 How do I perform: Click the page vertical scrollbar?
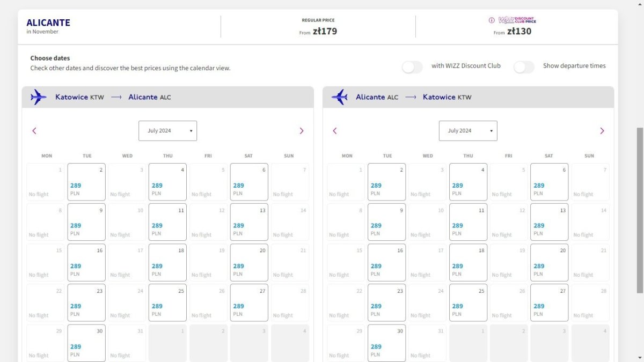click(x=640, y=210)
